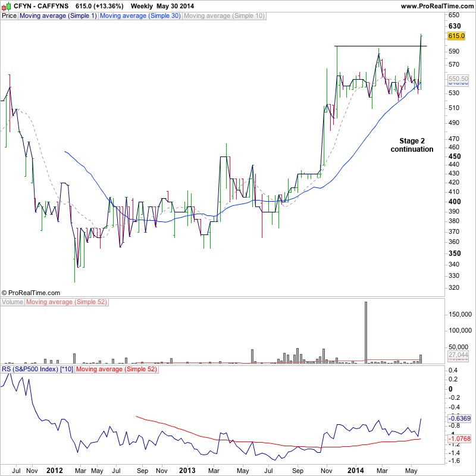
Task: Click the grey 550.50 moving average value tag
Action: [458, 79]
